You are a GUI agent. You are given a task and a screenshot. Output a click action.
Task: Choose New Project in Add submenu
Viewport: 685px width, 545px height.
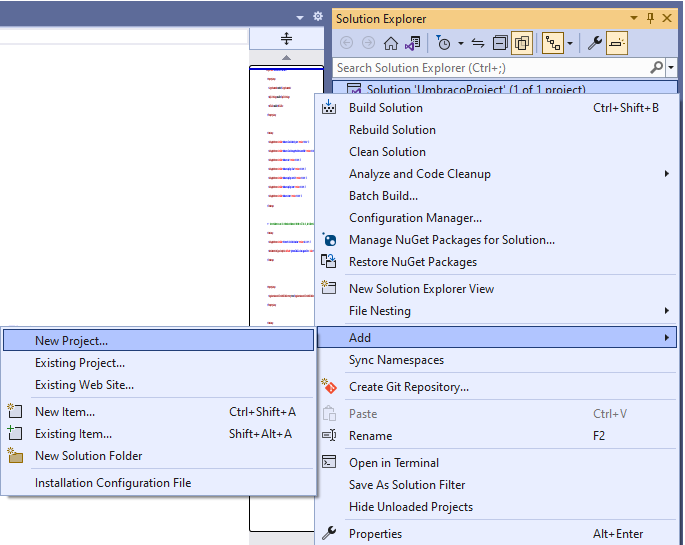[x=159, y=341]
